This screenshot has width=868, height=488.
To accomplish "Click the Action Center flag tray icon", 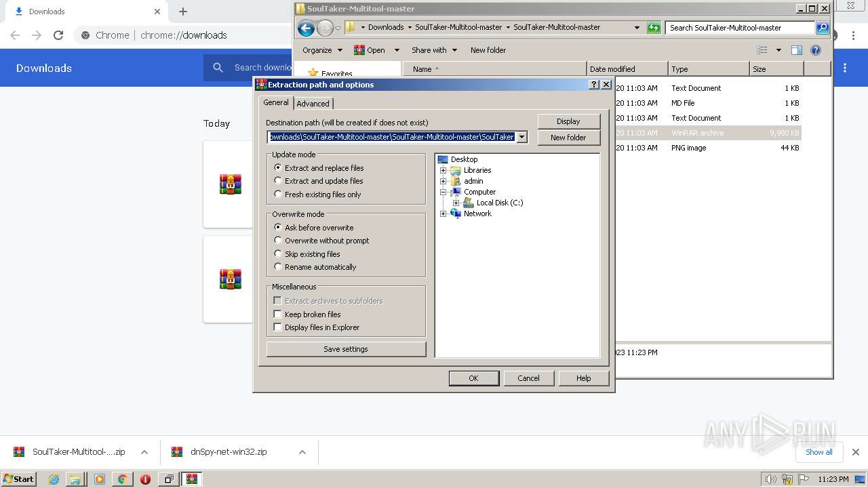I will point(804,479).
